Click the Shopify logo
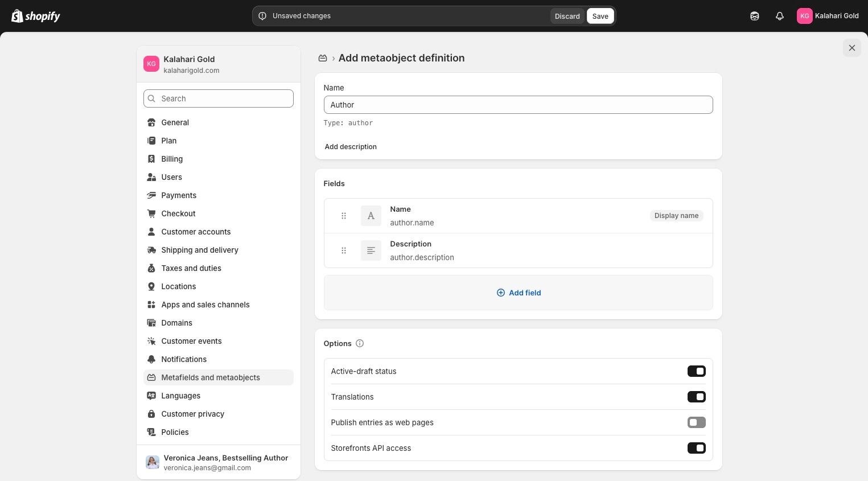868x481 pixels. pos(36,16)
